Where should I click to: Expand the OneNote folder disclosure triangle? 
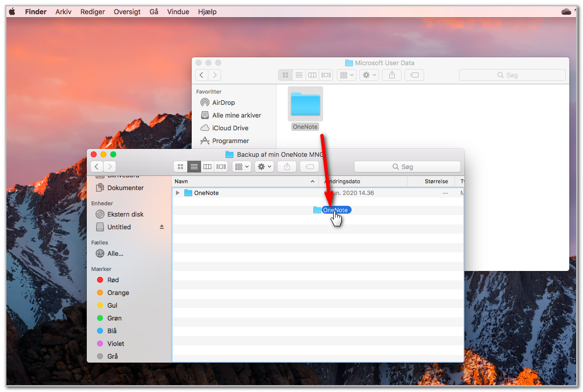click(x=177, y=193)
